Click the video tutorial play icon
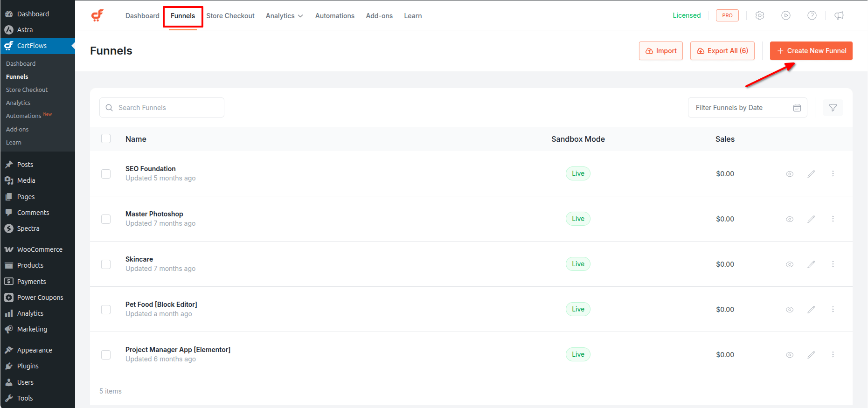 tap(786, 15)
